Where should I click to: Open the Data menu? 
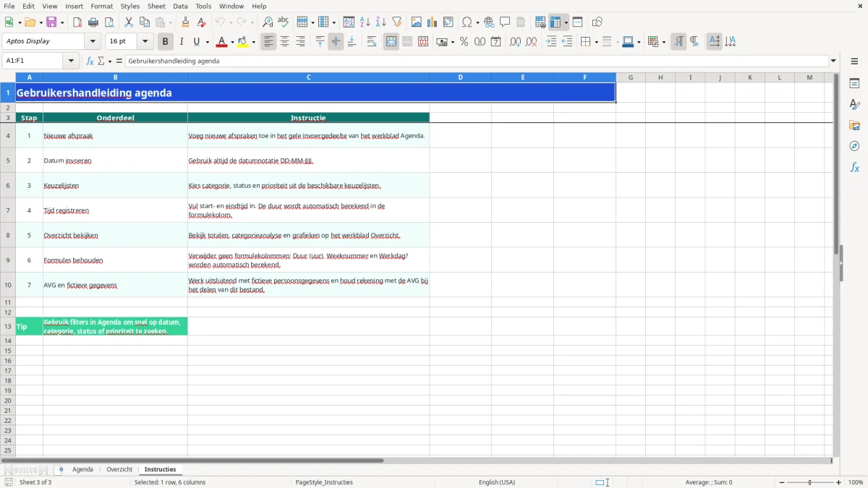181,6
